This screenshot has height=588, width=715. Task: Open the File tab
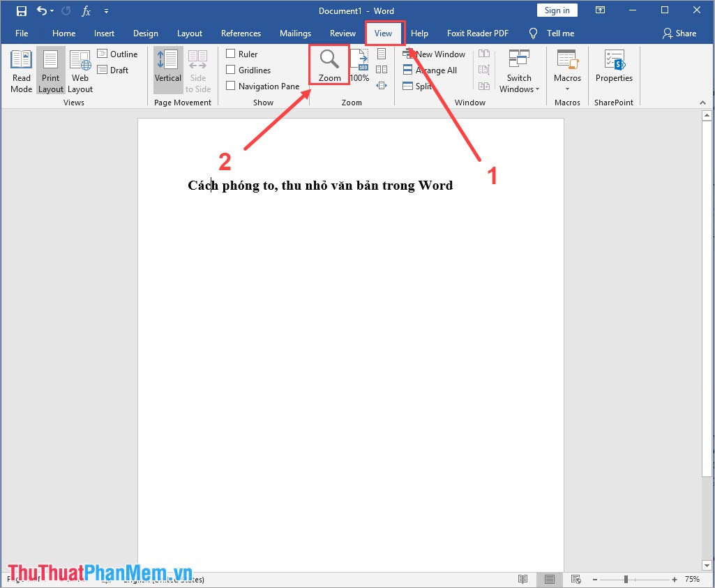[x=22, y=33]
